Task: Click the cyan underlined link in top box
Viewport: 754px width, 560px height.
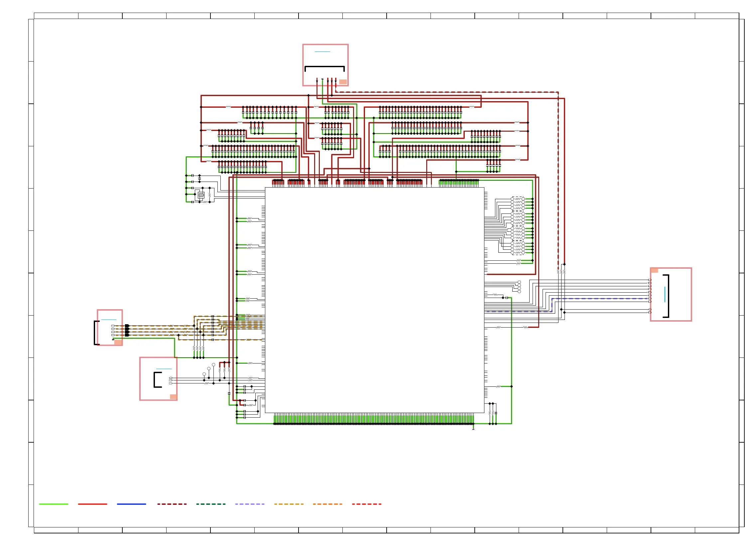Action: 322,52
